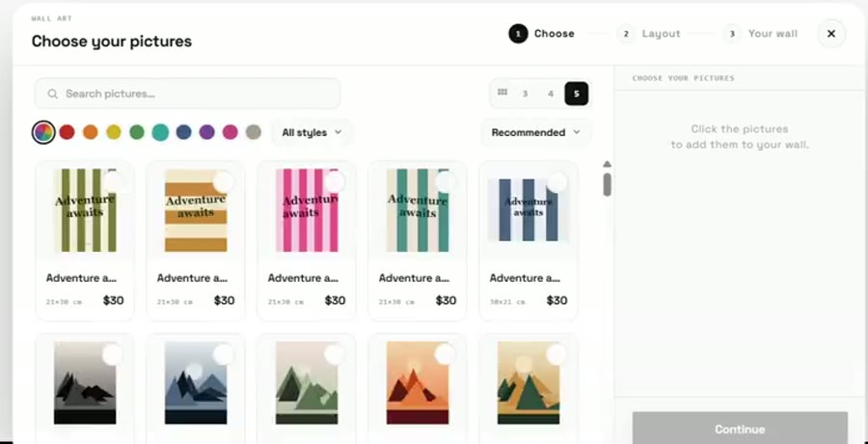
Task: Set grid to 4 columns
Action: 551,94
